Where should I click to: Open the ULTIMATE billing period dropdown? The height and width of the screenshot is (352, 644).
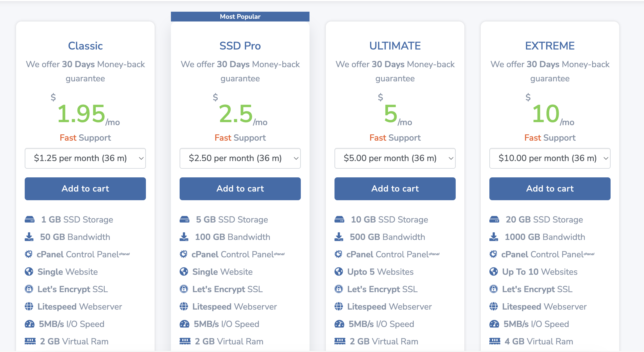pos(395,158)
